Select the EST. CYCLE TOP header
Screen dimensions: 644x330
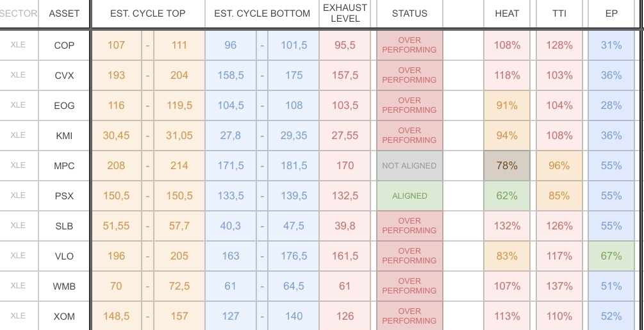pyautogui.click(x=148, y=13)
